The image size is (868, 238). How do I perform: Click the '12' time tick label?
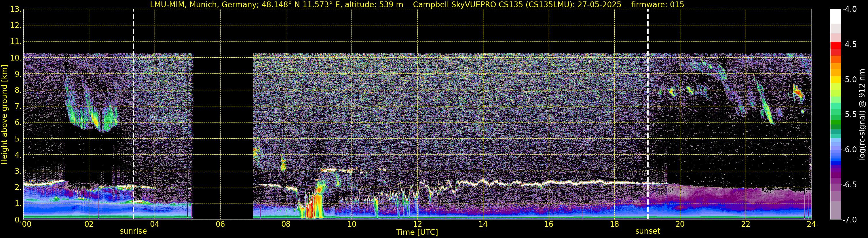point(417,224)
